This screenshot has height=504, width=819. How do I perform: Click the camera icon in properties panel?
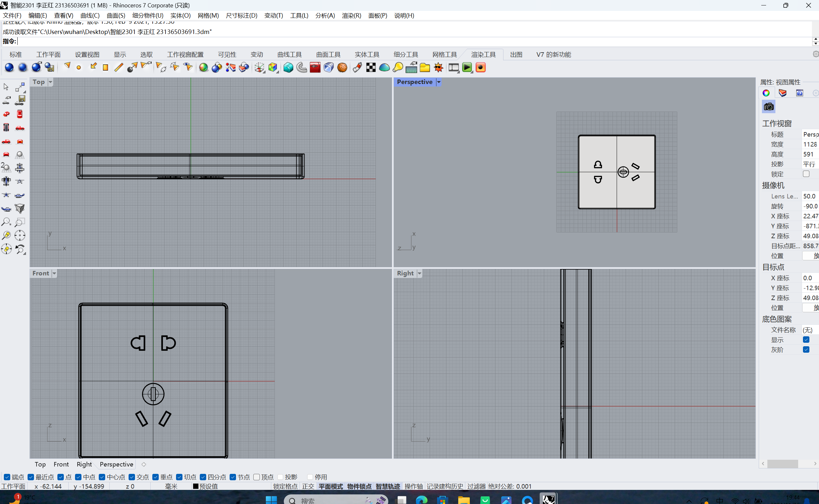coord(769,107)
